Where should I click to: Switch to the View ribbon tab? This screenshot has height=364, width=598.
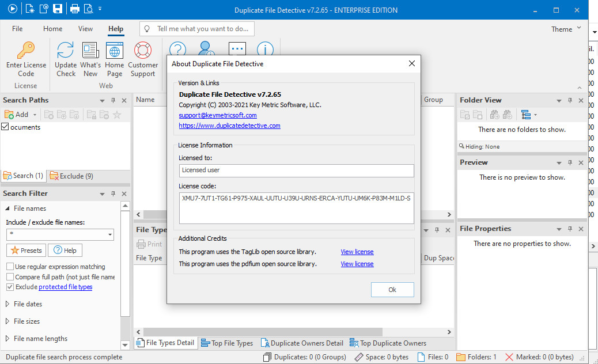tap(85, 29)
